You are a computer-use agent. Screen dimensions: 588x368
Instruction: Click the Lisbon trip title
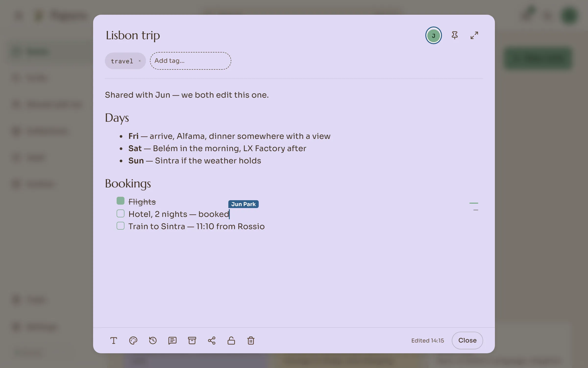pyautogui.click(x=133, y=35)
